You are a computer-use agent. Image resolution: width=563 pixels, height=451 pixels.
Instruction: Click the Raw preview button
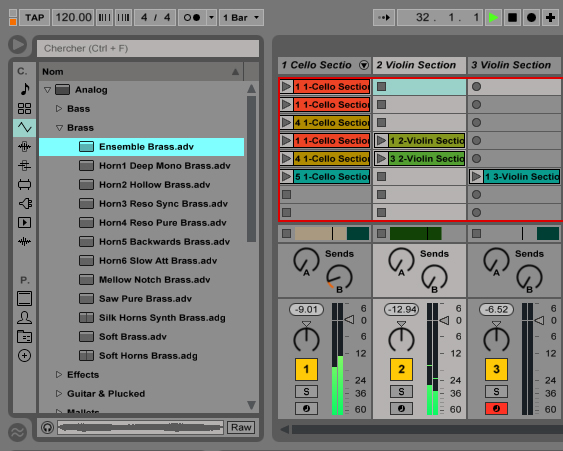point(241,427)
